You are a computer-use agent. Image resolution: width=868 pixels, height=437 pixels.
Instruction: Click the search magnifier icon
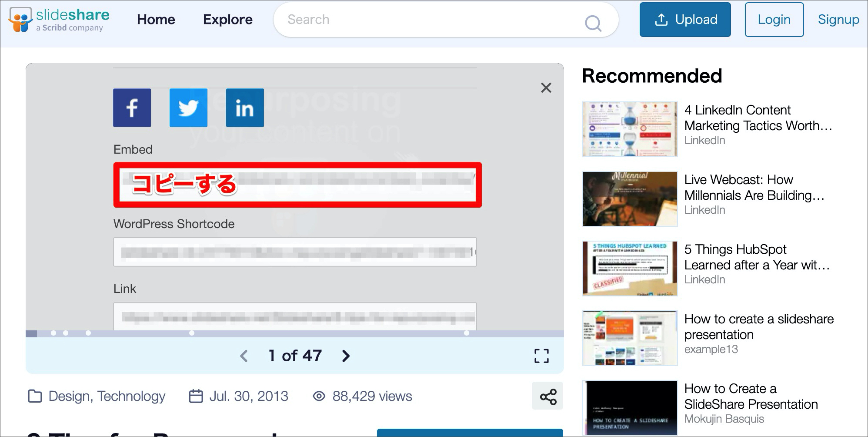pyautogui.click(x=593, y=23)
